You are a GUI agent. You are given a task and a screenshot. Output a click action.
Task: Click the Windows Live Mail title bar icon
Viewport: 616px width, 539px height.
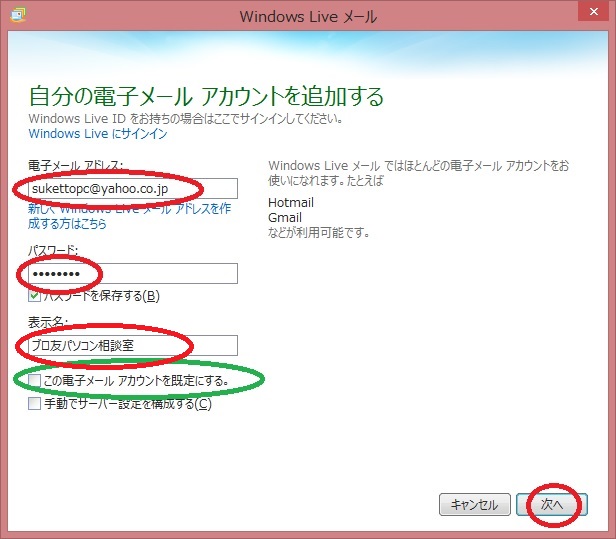point(18,15)
